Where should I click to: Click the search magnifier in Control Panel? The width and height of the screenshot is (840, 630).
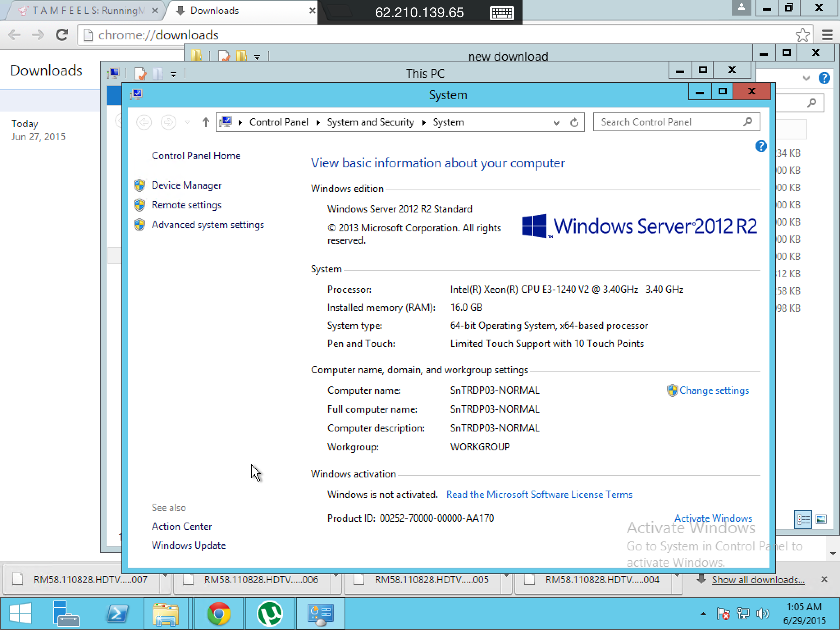click(x=748, y=122)
